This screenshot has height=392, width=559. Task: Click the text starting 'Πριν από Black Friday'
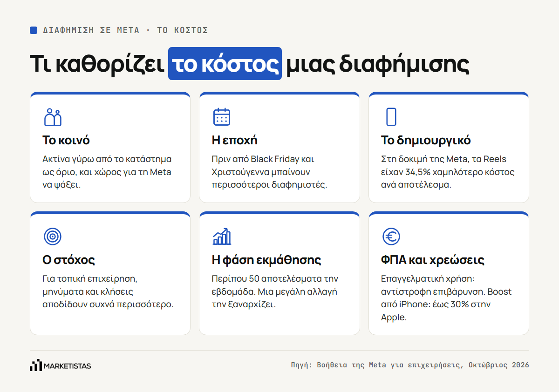(270, 172)
